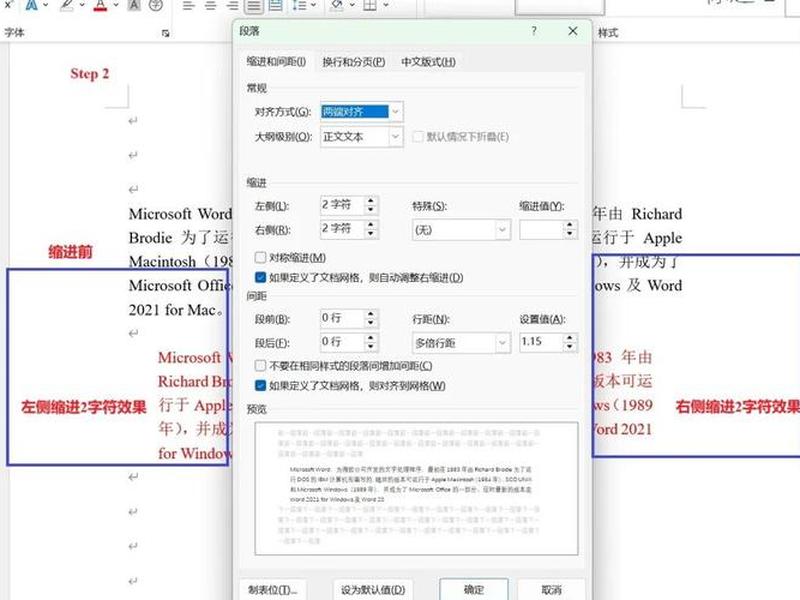Click the 字体 group label in the ribbon
Viewport: 800px width, 600px height.
pyautogui.click(x=14, y=33)
